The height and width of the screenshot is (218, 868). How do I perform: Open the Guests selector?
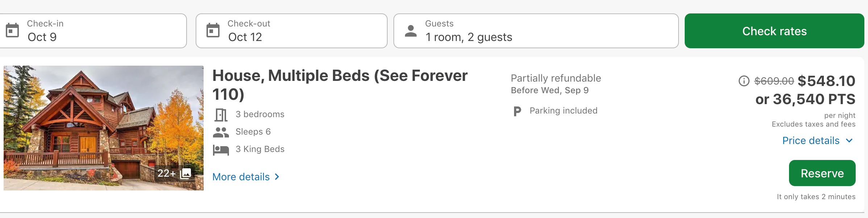pyautogui.click(x=536, y=31)
